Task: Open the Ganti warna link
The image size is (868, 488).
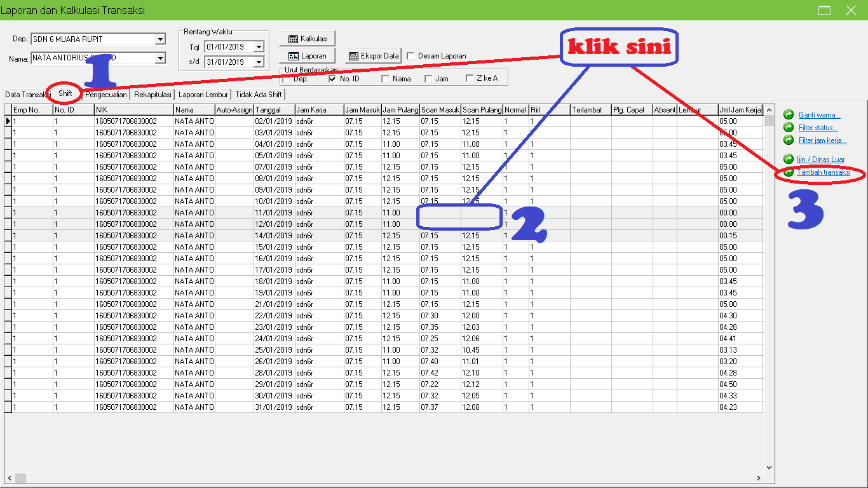Action: [x=819, y=115]
